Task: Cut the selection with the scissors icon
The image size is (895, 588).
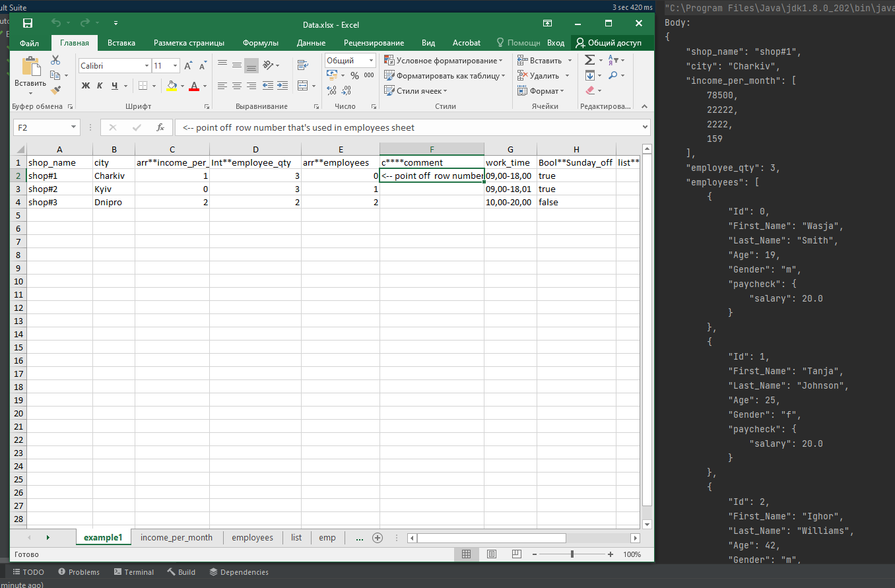Action: 55,60
